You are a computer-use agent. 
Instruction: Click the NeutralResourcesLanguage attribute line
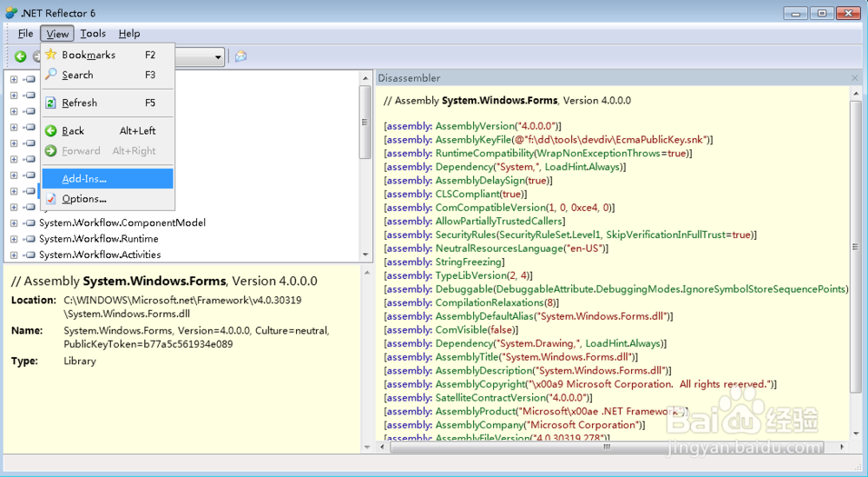[x=496, y=248]
